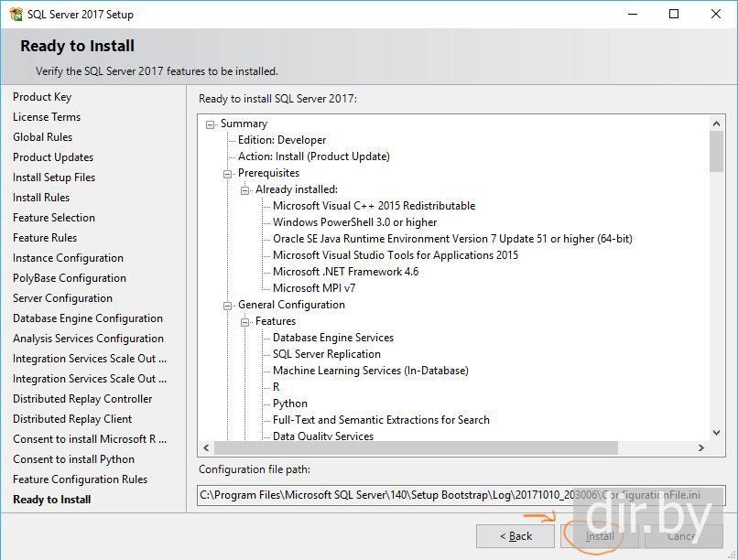The width and height of the screenshot is (738, 560).
Task: Select the Database Engine Services tree item
Action: pyautogui.click(x=333, y=338)
